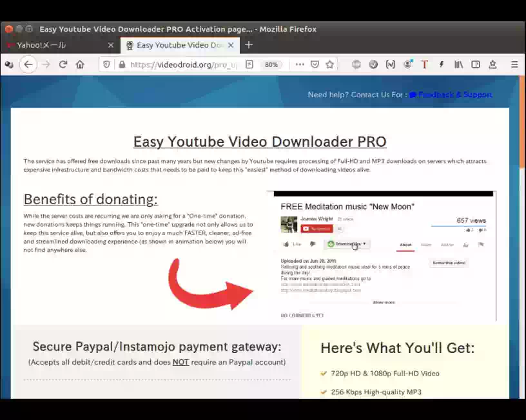The width and height of the screenshot is (526, 420).
Task: Click the window close button in title bar
Action: tap(9, 29)
